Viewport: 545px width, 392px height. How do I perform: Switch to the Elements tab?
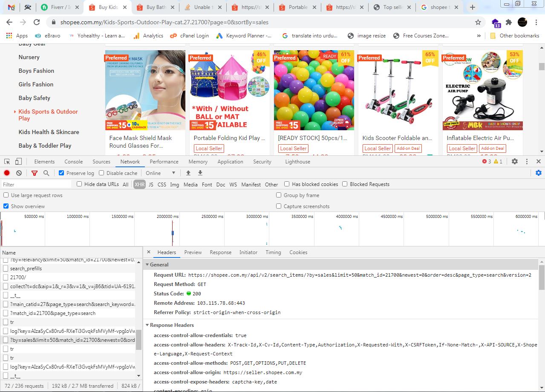click(x=44, y=161)
